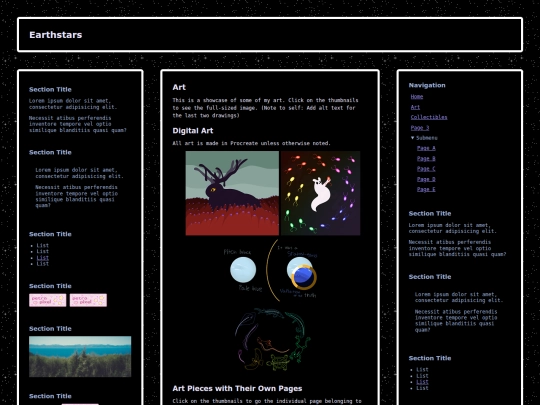Open the blue spheres color study thumbnail
Screen dimensions: 540x405
(270, 271)
